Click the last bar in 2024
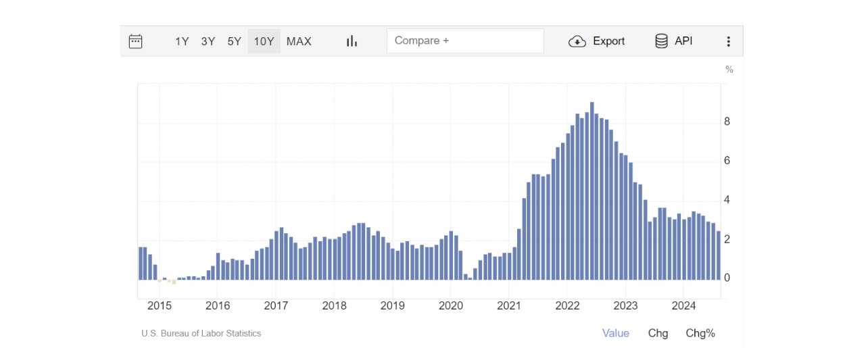The width and height of the screenshot is (868, 348). 718,255
